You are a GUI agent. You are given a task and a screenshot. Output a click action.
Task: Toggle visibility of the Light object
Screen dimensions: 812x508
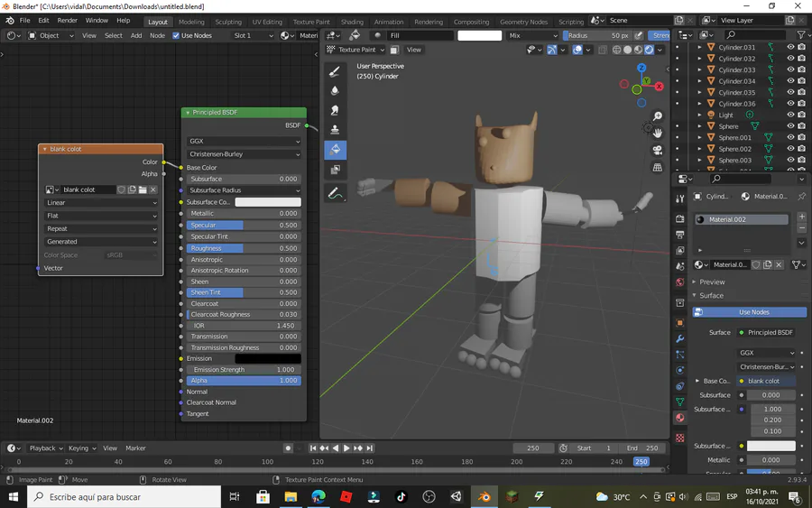coord(790,115)
